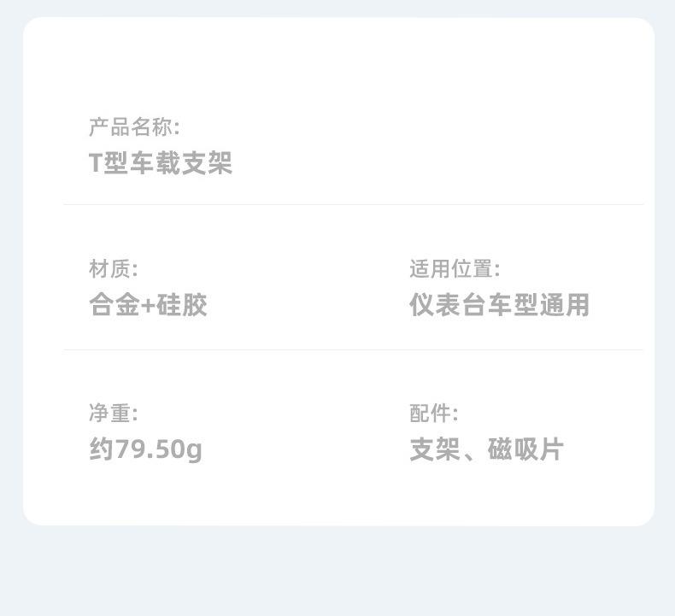Click the letter T in product name
Screen dimensions: 675x616
95,163
